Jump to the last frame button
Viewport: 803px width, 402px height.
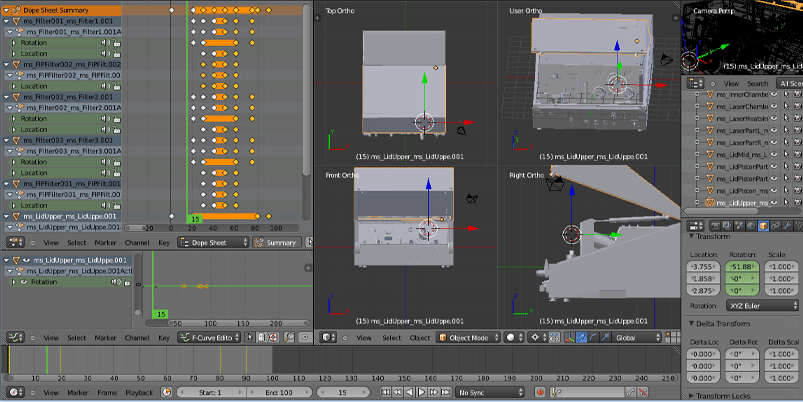click(446, 392)
